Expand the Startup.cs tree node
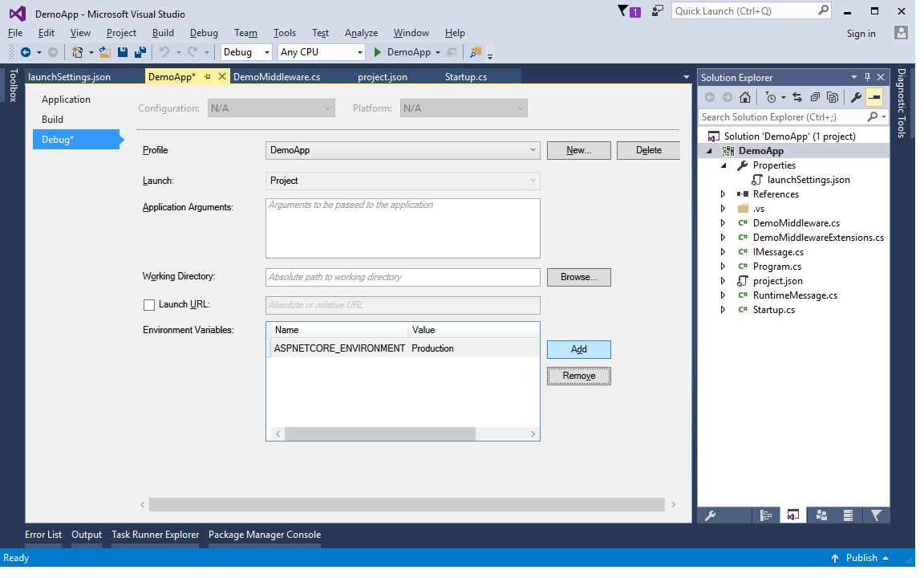Image resolution: width=924 pixels, height=578 pixels. [723, 310]
